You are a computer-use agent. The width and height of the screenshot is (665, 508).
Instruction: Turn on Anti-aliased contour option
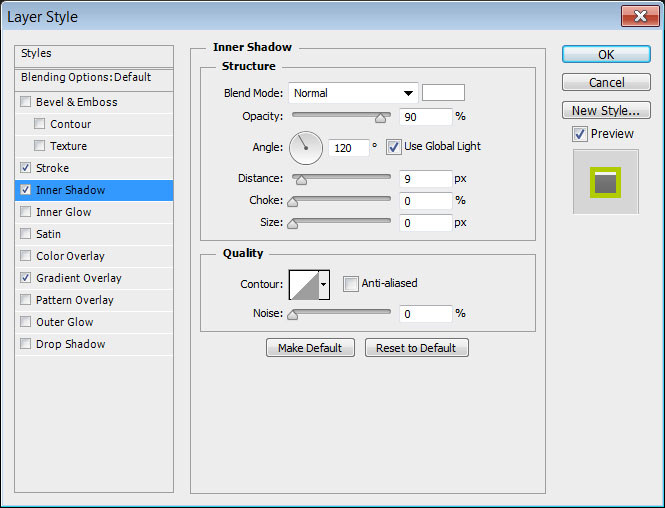(x=350, y=283)
